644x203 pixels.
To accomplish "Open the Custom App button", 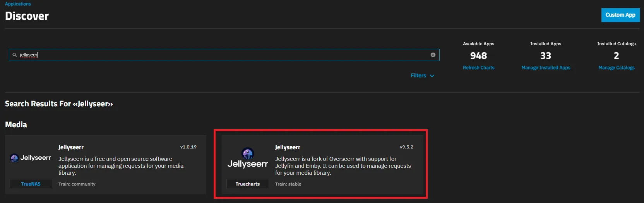I will tap(620, 15).
